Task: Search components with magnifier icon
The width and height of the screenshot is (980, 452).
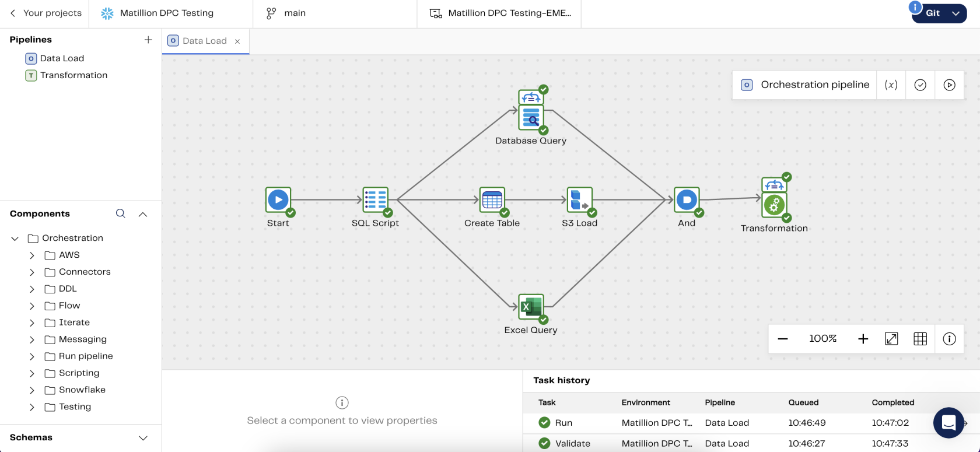Action: point(121,213)
